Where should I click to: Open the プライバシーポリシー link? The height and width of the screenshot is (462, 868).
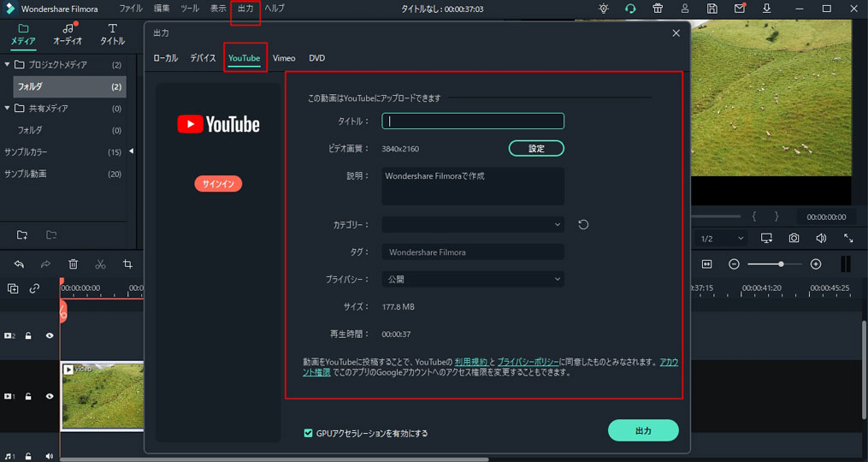528,362
